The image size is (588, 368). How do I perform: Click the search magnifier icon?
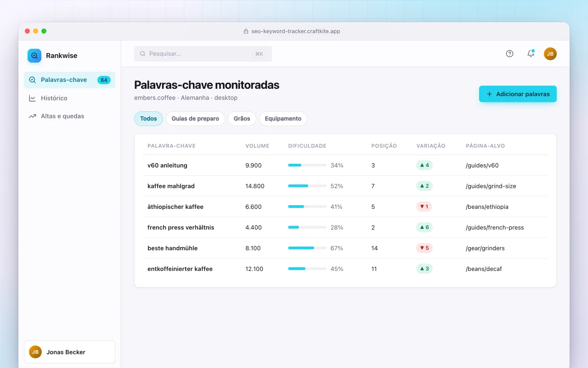pos(142,54)
